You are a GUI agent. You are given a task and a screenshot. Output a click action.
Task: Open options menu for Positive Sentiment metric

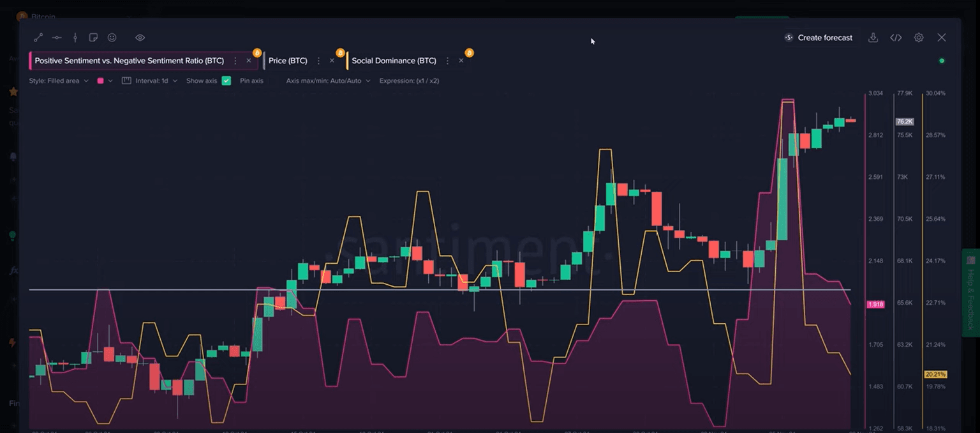tap(235, 61)
